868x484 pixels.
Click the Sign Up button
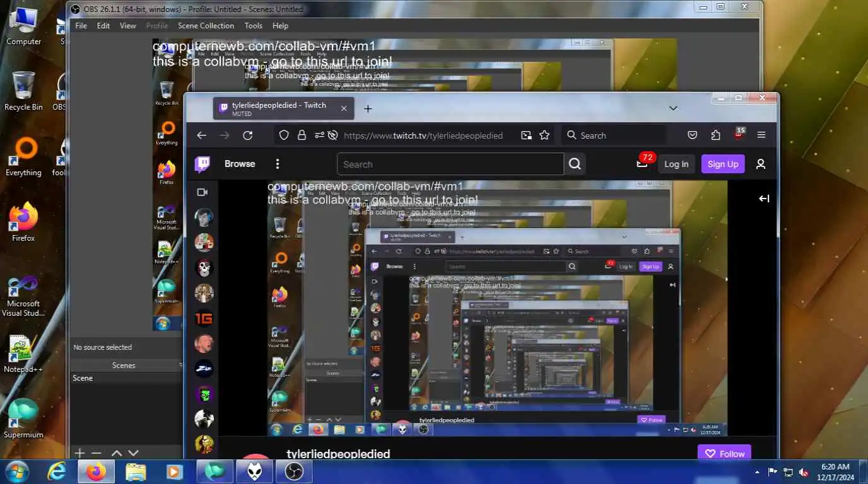coord(723,164)
